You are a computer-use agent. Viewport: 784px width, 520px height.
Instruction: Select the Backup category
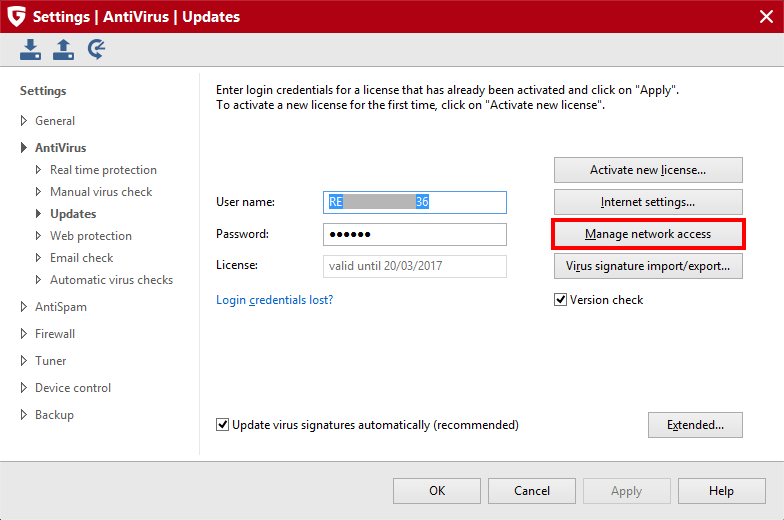[x=54, y=415]
